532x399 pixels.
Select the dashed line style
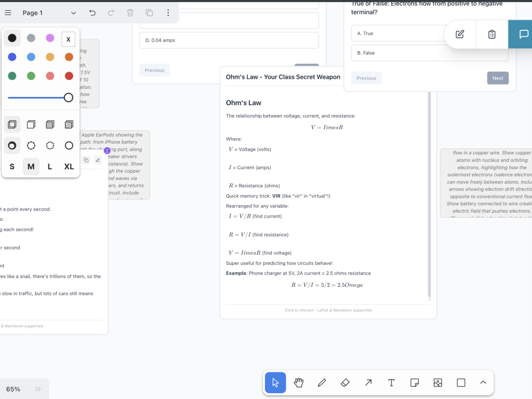(31, 146)
